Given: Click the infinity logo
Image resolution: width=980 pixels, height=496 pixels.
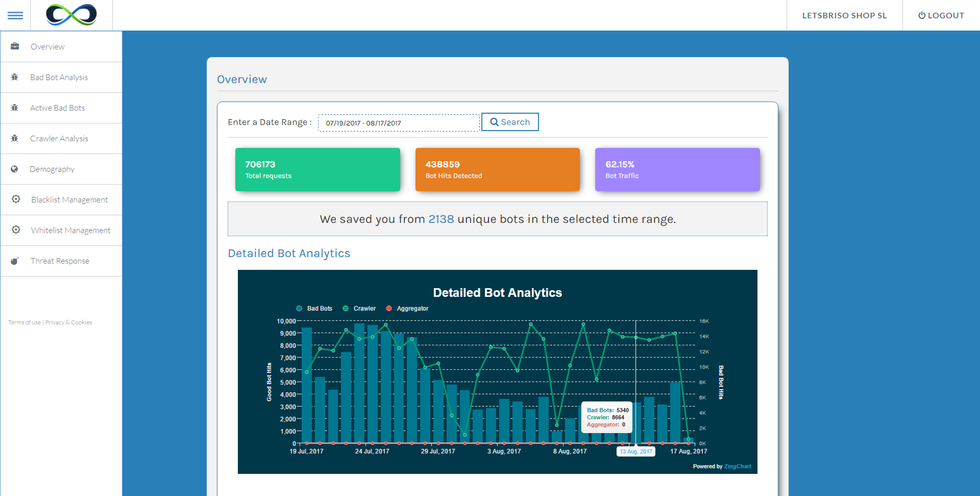Looking at the screenshot, I should (x=71, y=15).
